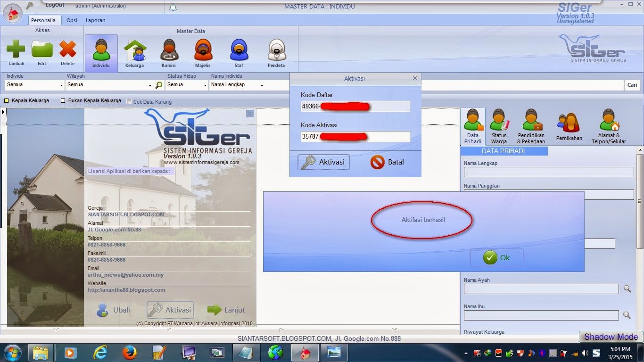The width and height of the screenshot is (644, 362).
Task: Click Ubah on license splash
Action: (114, 310)
